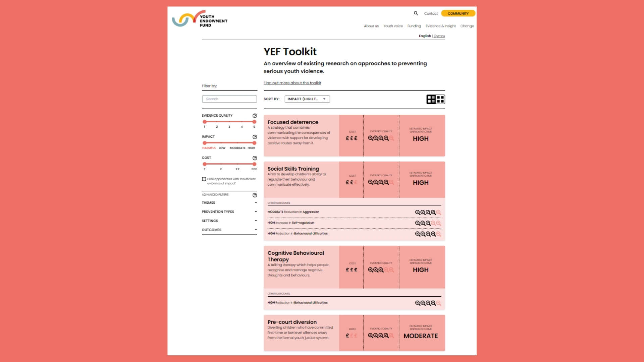Click the Search input field
The width and height of the screenshot is (644, 362).
pyautogui.click(x=229, y=99)
